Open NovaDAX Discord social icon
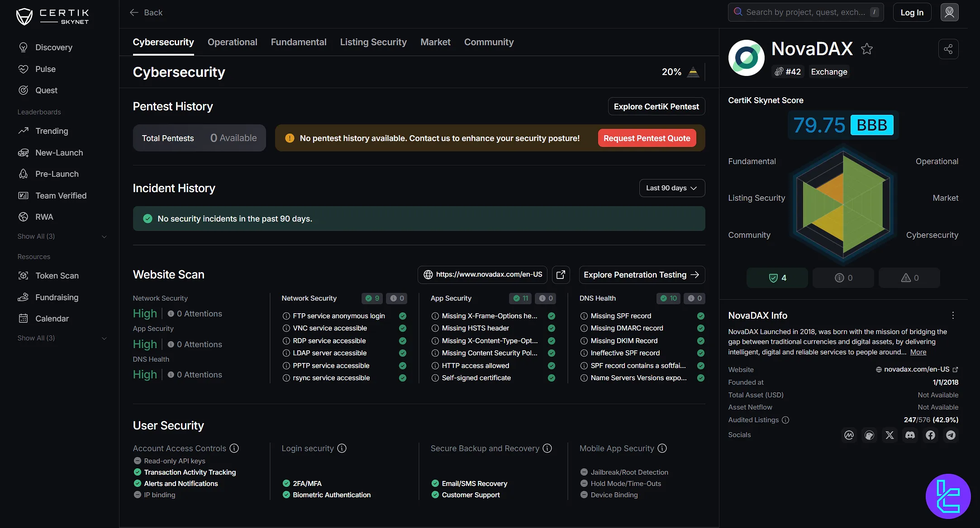Viewport: 980px width, 528px height. tap(910, 435)
